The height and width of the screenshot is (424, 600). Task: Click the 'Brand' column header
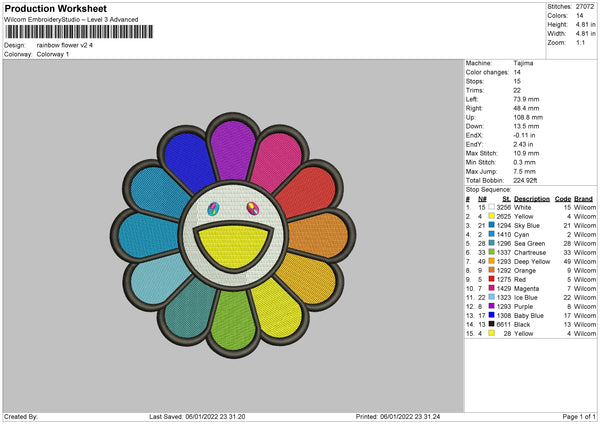point(583,199)
